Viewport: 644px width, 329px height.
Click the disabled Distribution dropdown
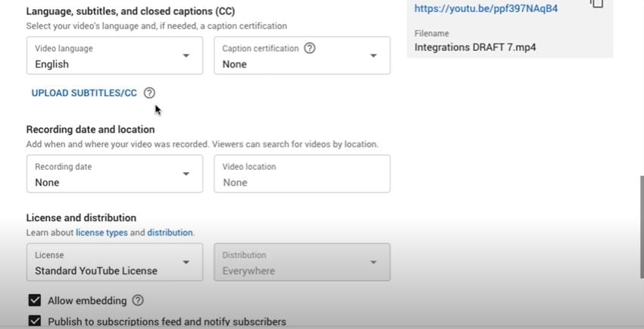[302, 262]
